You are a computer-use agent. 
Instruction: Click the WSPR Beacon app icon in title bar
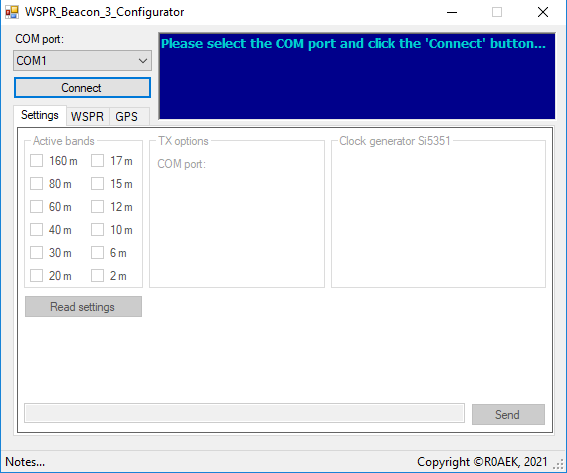coord(12,12)
